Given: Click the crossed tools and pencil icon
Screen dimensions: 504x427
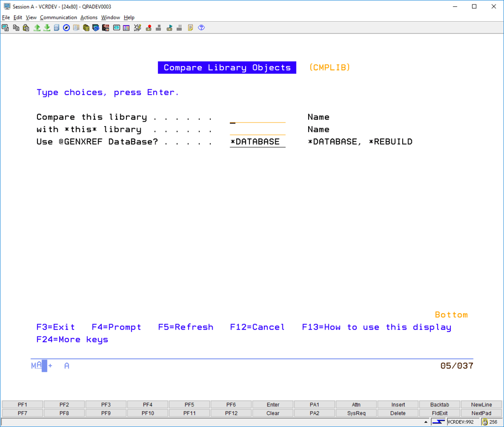Looking at the screenshot, I should (x=138, y=28).
